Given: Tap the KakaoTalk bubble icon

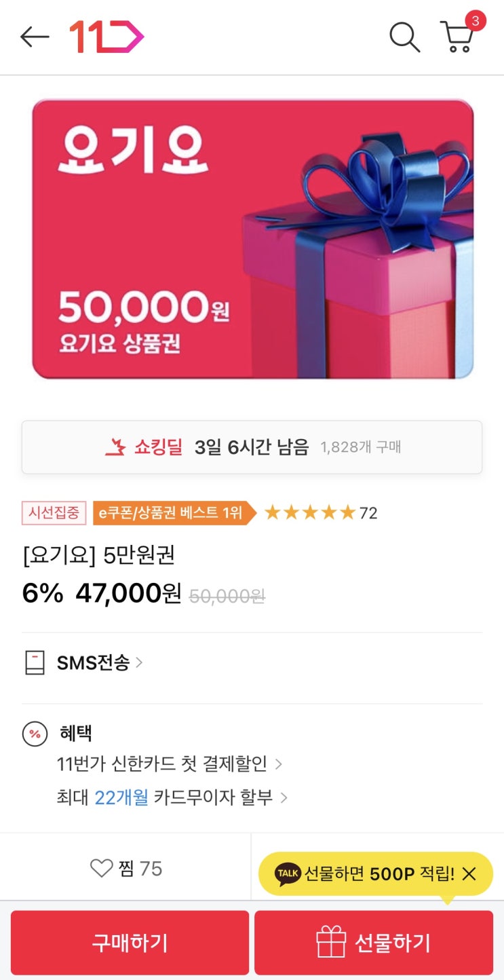Looking at the screenshot, I should (288, 873).
